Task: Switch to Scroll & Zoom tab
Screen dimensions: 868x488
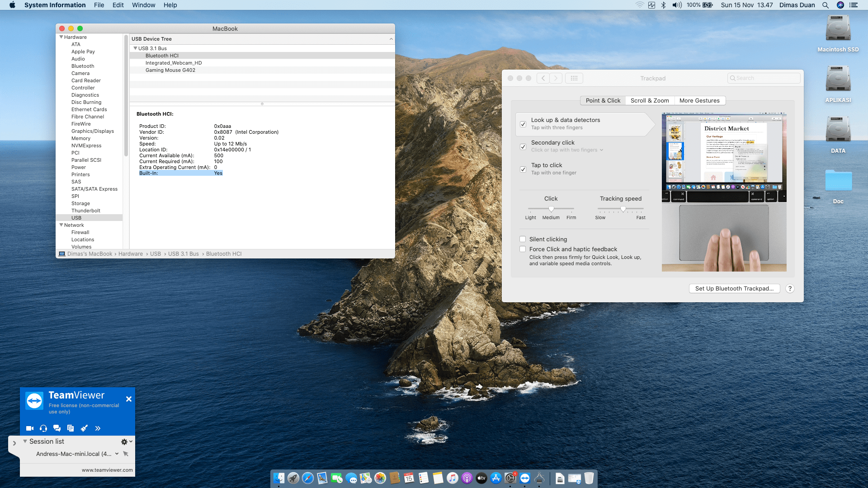Action: point(650,101)
